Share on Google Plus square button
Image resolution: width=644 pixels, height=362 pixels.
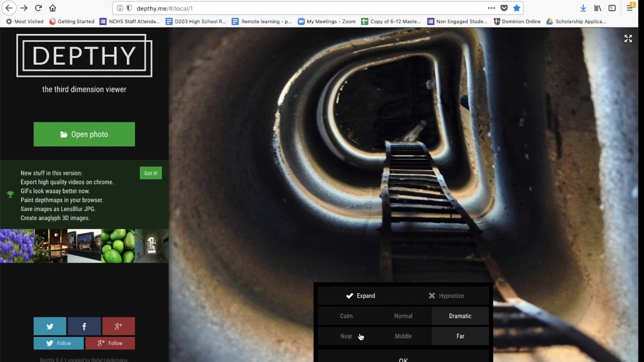[x=118, y=326]
